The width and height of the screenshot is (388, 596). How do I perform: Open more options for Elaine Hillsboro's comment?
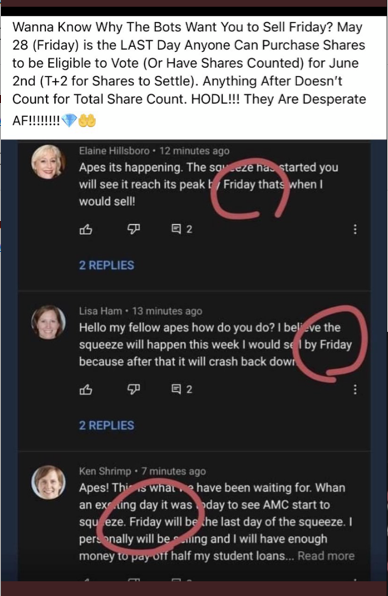coord(355,229)
